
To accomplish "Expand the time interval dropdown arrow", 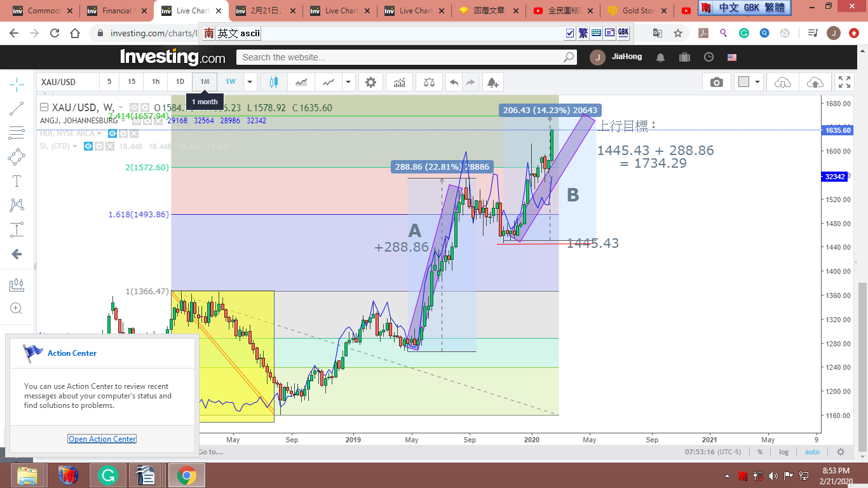I will pos(250,82).
